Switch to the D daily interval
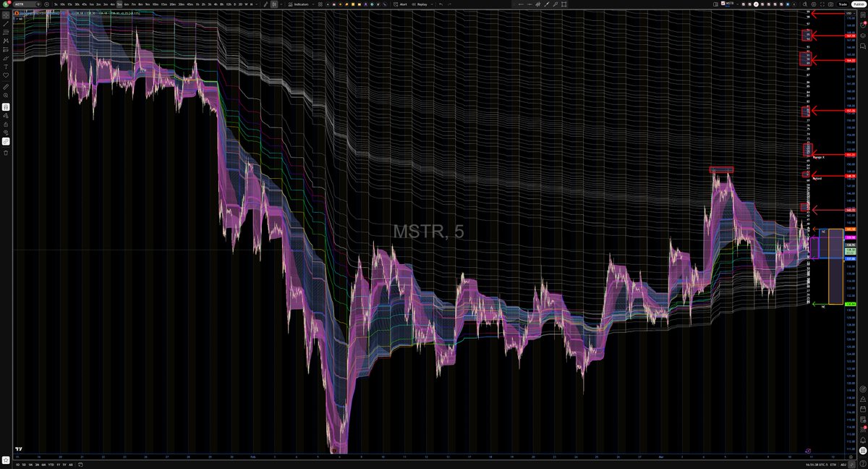 coord(234,4)
